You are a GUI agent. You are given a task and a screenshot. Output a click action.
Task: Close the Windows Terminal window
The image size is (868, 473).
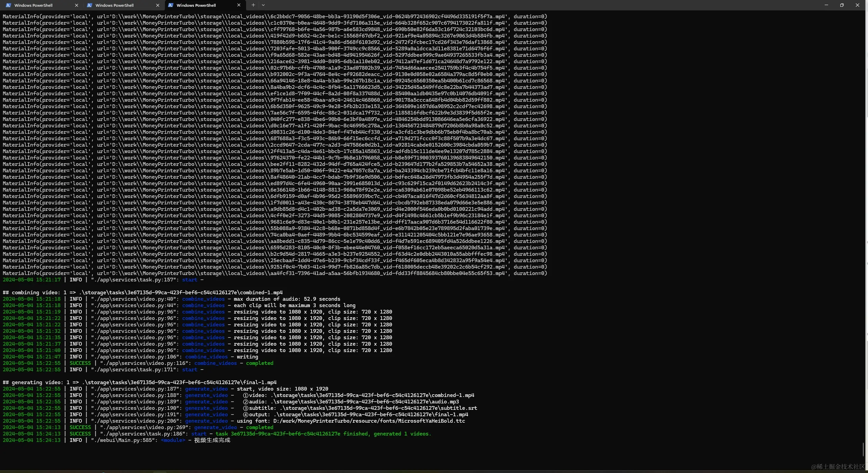pos(857,5)
